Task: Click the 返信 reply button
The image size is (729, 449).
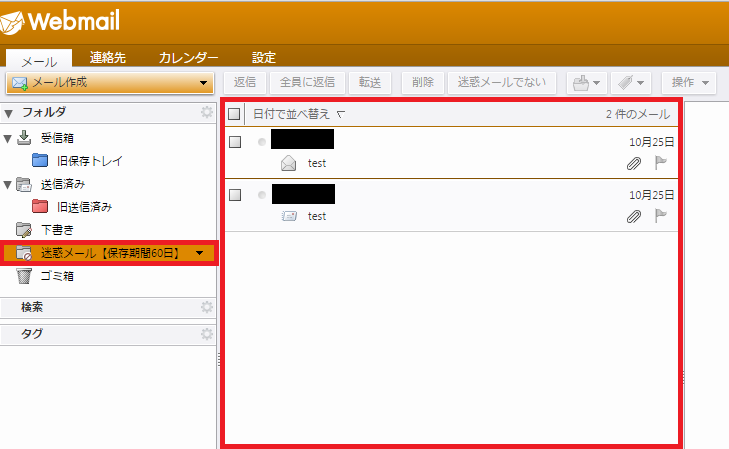Action: coord(245,82)
